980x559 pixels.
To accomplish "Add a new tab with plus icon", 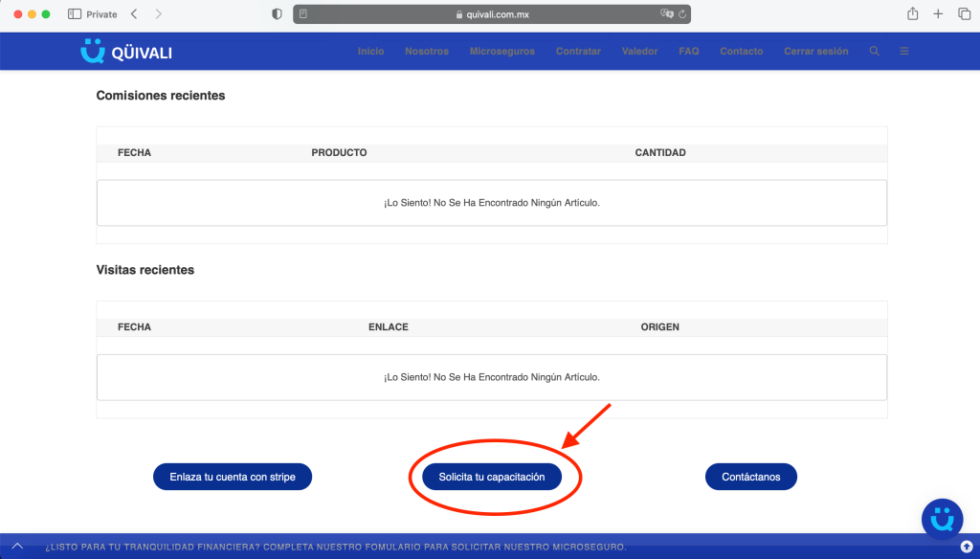I will point(938,13).
